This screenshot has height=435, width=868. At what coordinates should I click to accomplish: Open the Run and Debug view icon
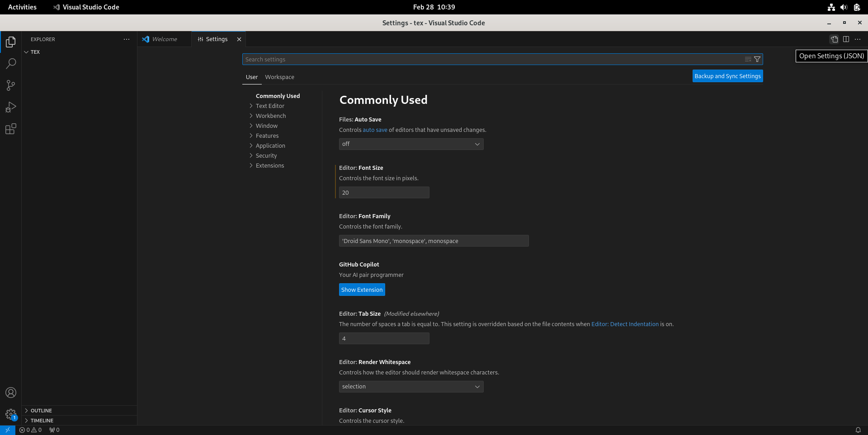point(11,107)
